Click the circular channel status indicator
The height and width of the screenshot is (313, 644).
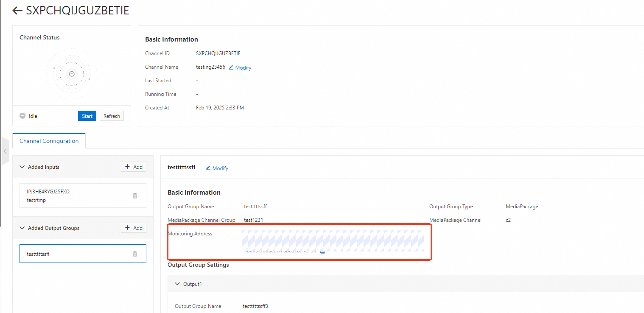72,74
